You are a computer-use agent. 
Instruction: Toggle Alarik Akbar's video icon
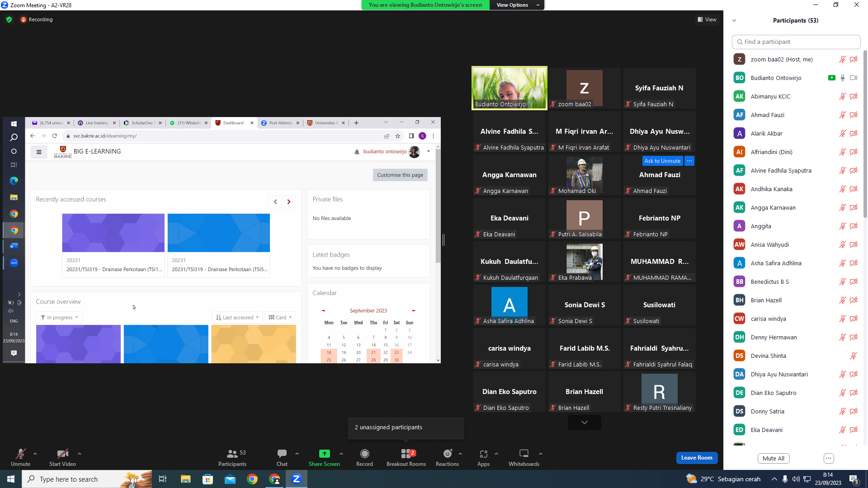(854, 133)
